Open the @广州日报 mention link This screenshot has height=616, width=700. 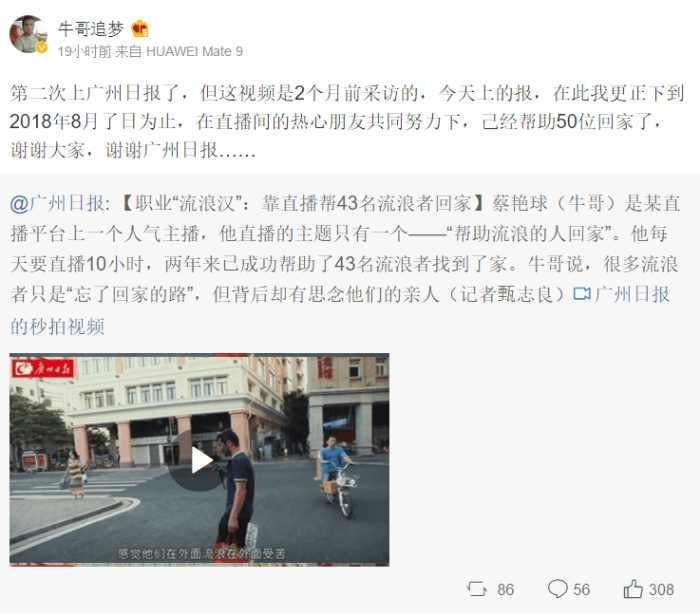click(57, 204)
